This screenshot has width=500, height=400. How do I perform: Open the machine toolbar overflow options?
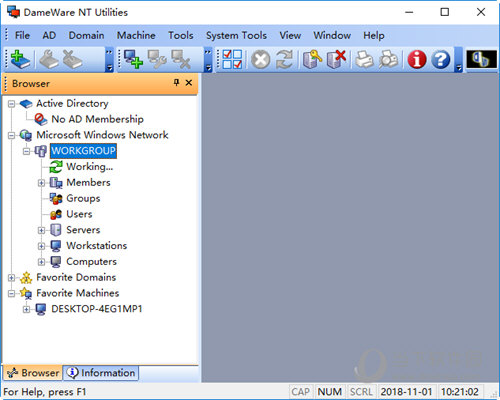(x=208, y=60)
